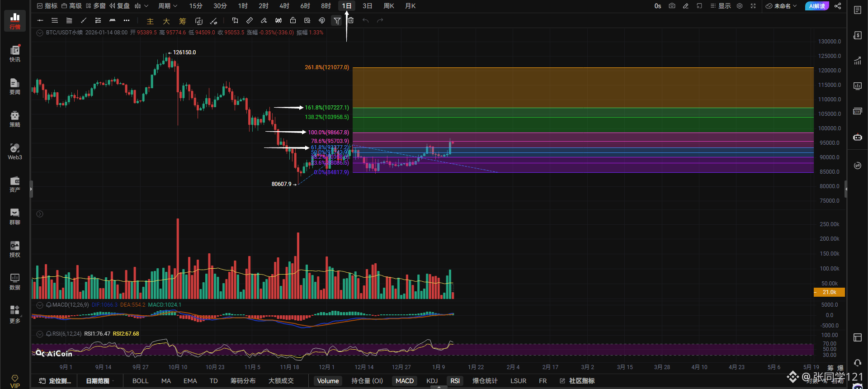Select the ruler measure tool
This screenshot has height=389, width=868.
click(x=249, y=20)
